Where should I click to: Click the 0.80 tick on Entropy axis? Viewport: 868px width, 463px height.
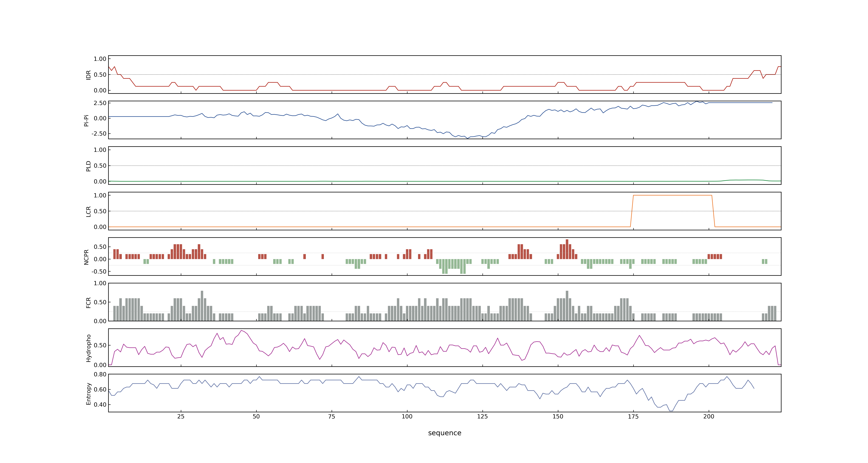(100, 374)
